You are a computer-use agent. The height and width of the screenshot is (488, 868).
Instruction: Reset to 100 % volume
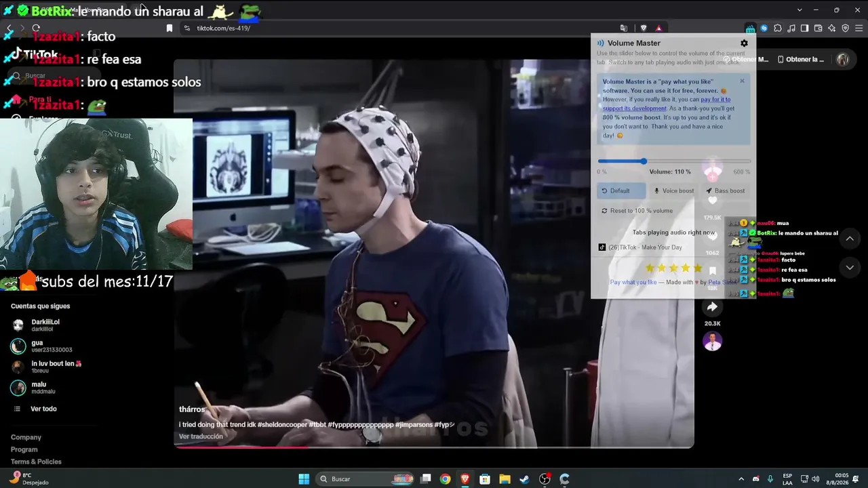point(637,211)
